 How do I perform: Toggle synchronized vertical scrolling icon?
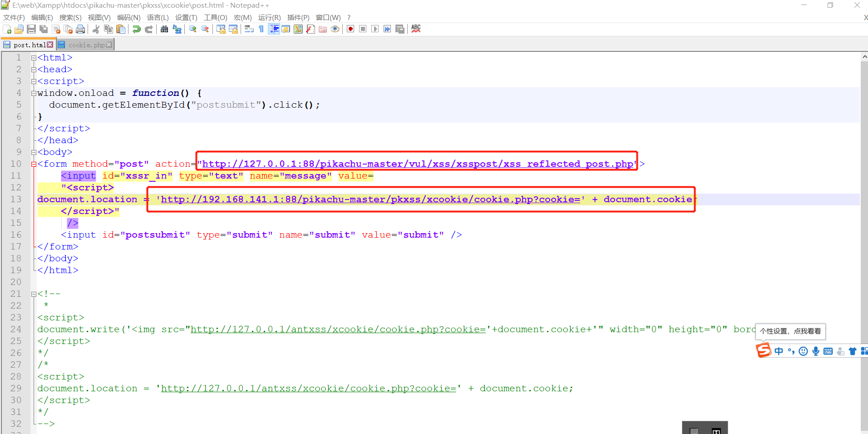pos(221,29)
